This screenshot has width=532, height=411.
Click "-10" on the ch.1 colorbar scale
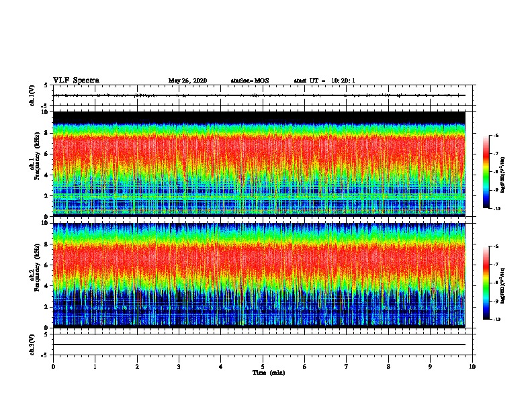pos(496,209)
